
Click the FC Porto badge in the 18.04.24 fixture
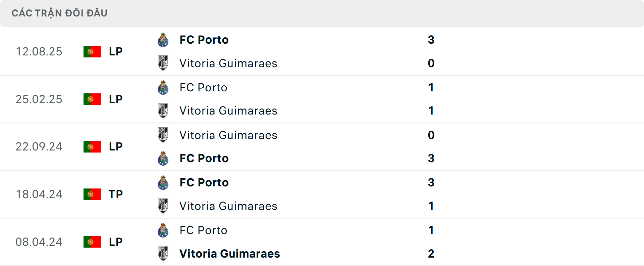click(163, 182)
